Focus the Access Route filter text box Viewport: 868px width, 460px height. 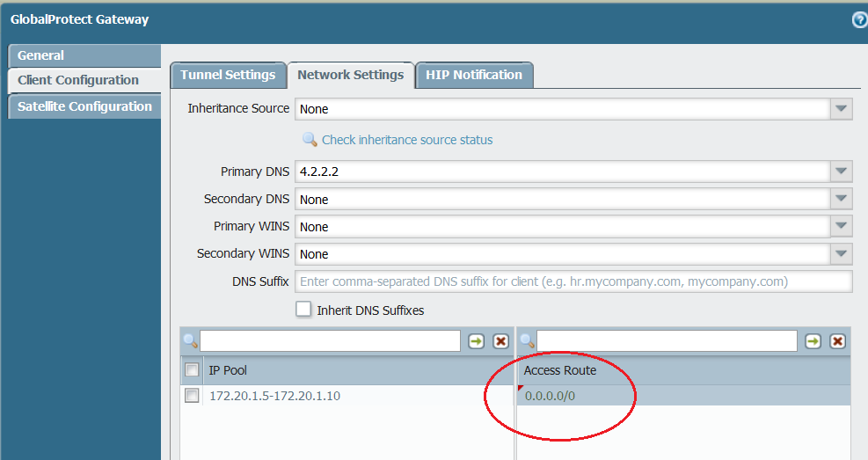click(x=667, y=341)
